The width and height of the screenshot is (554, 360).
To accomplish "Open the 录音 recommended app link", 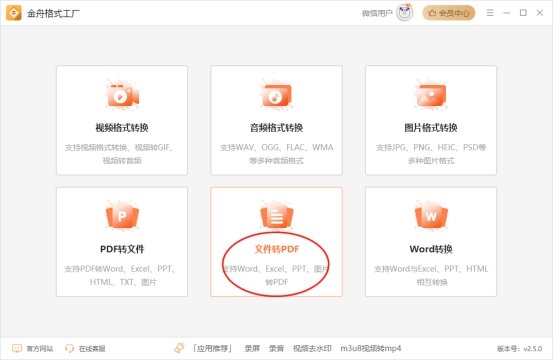I will 276,349.
